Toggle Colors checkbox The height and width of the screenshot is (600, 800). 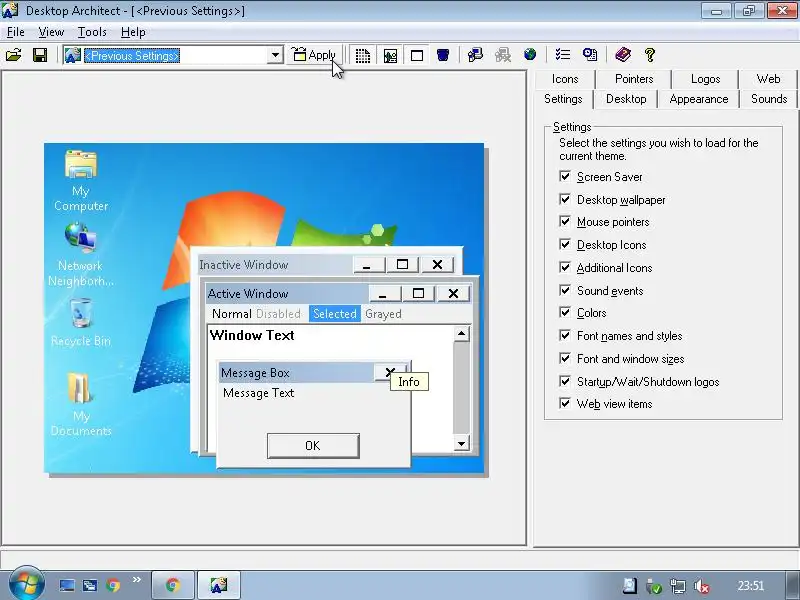[565, 312]
